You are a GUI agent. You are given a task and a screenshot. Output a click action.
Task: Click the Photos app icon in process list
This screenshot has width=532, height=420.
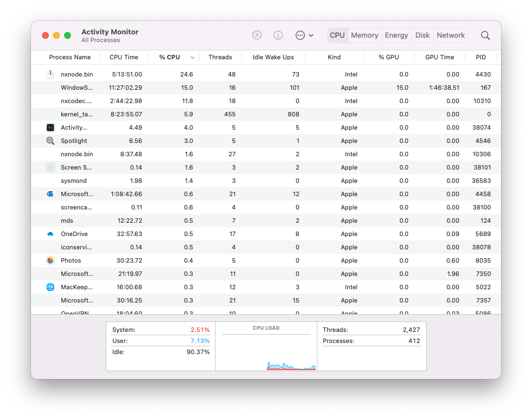[50, 260]
